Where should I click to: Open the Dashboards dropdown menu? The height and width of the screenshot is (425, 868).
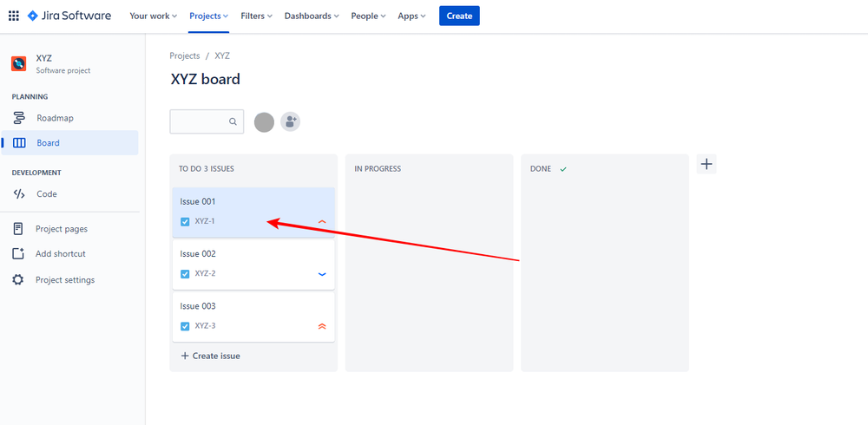[x=312, y=16]
